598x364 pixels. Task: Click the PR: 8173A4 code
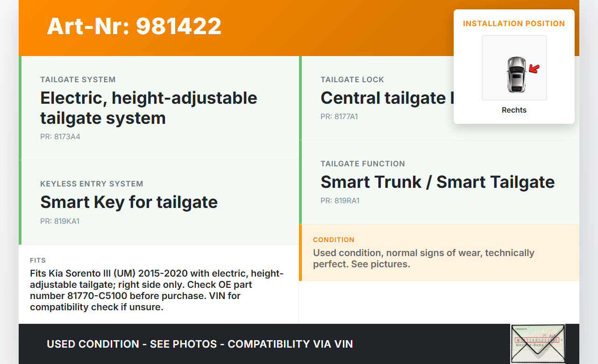coord(60,137)
